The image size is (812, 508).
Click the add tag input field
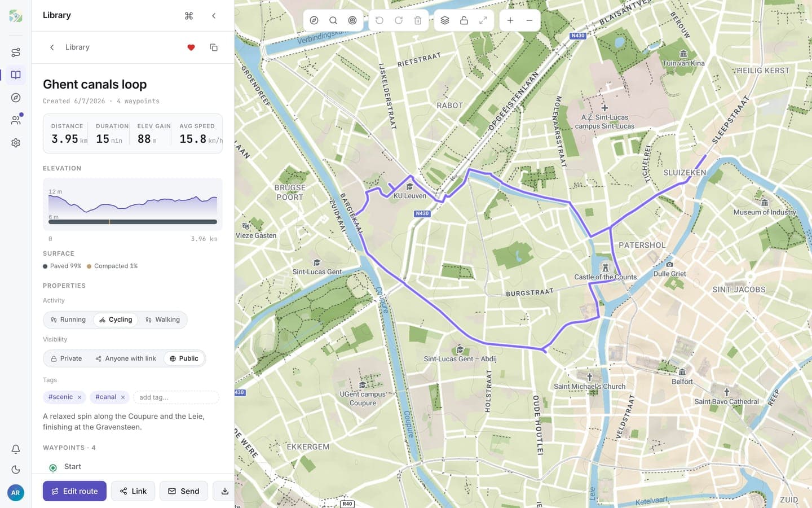(176, 397)
